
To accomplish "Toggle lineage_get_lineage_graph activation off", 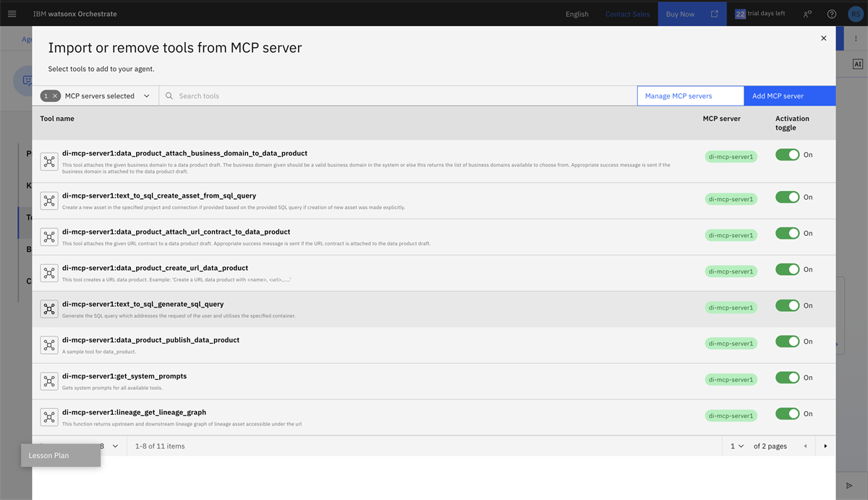I will (x=788, y=414).
